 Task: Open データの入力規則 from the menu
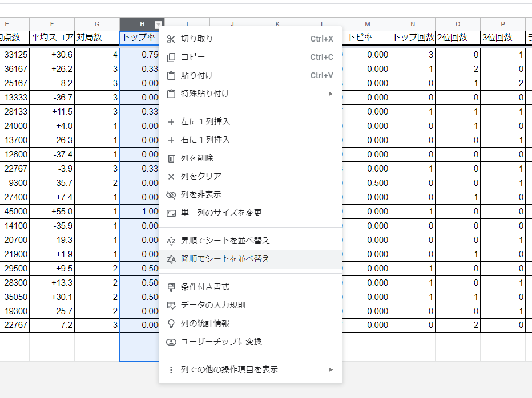(x=251, y=305)
